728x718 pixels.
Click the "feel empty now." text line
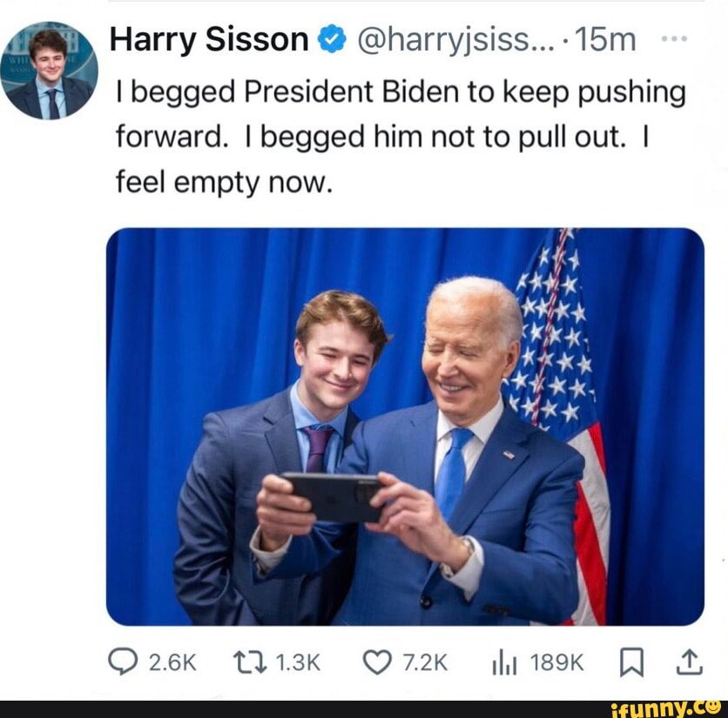tap(224, 183)
